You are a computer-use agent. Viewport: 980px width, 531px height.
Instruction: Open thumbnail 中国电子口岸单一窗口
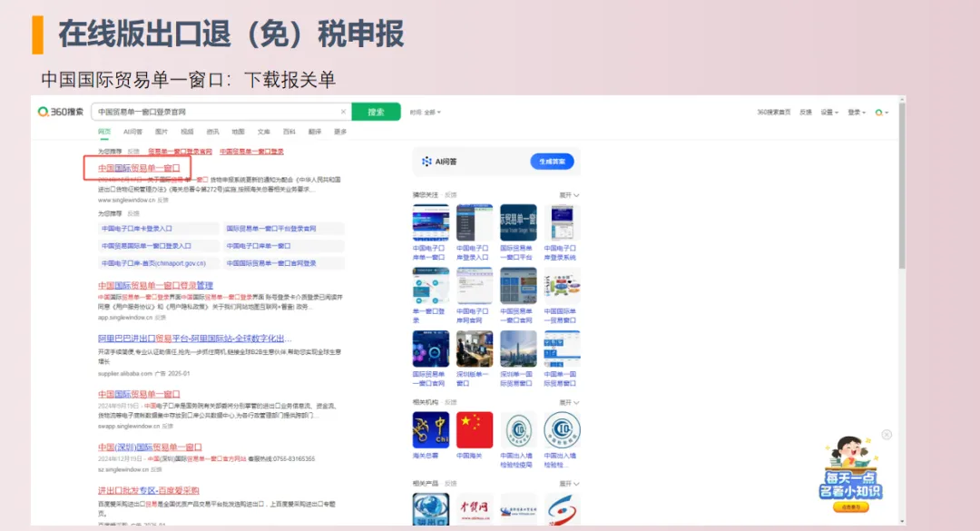430,222
